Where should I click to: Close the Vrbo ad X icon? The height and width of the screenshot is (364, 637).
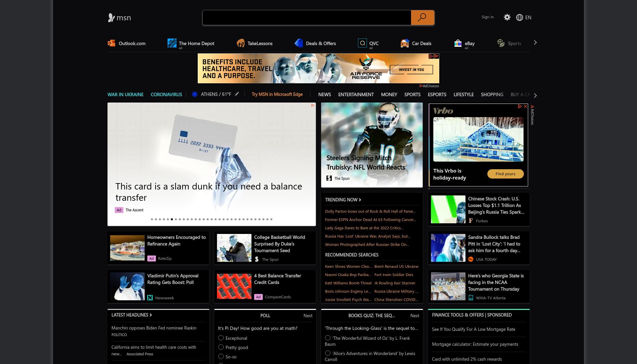tap(525, 106)
